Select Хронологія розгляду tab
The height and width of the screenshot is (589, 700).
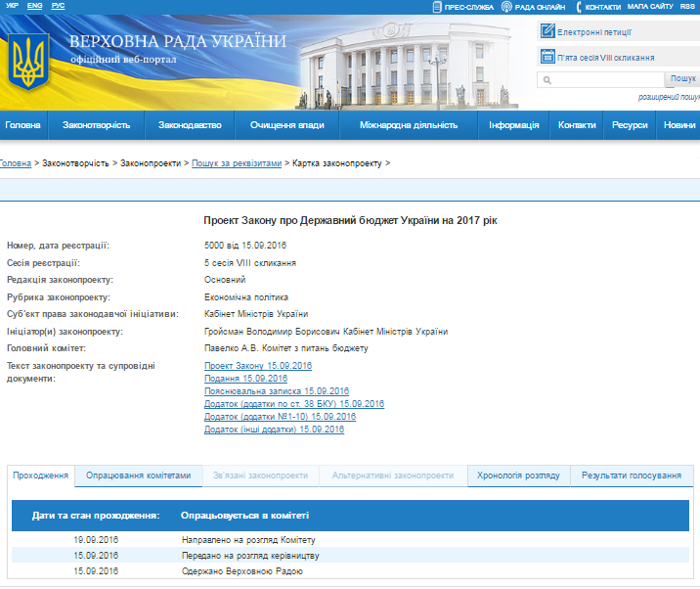click(x=518, y=476)
